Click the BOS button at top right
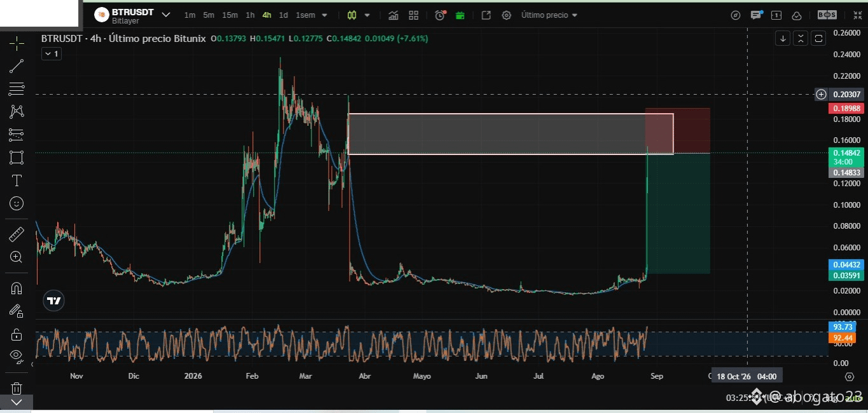The image size is (868, 413). tap(827, 15)
